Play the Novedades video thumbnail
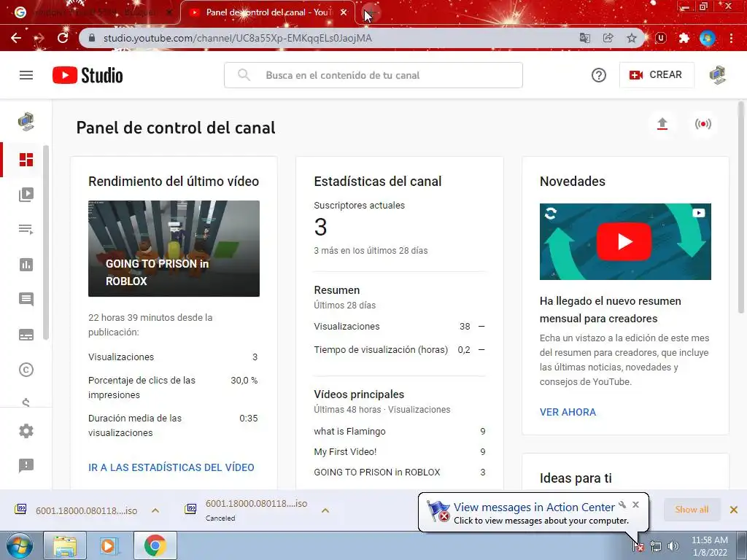The width and height of the screenshot is (747, 560). pos(625,241)
